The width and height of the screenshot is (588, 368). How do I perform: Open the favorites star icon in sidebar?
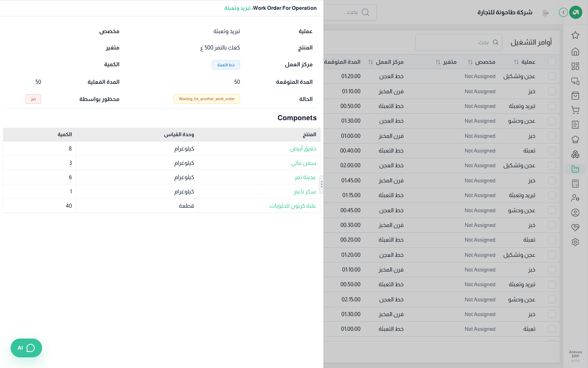pos(575,35)
